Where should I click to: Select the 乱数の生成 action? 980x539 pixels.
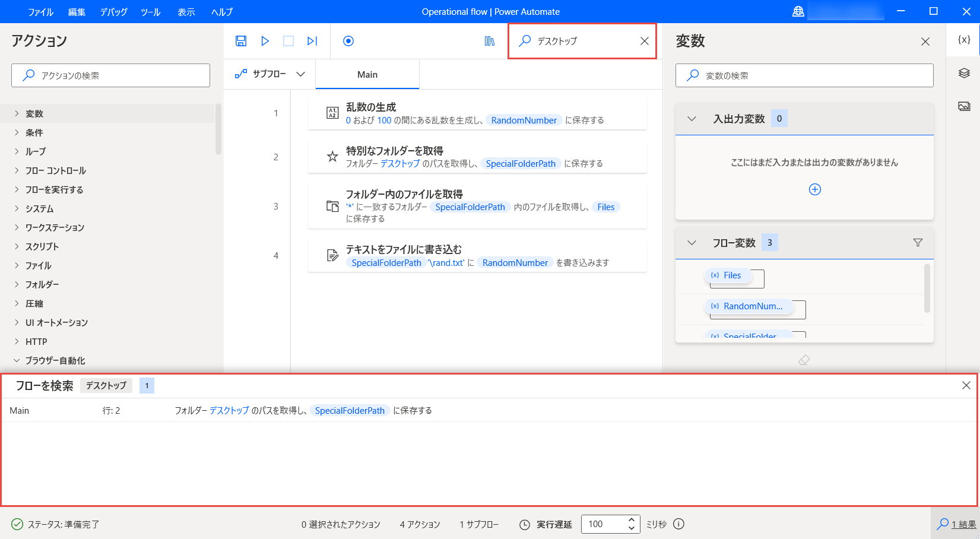point(477,113)
